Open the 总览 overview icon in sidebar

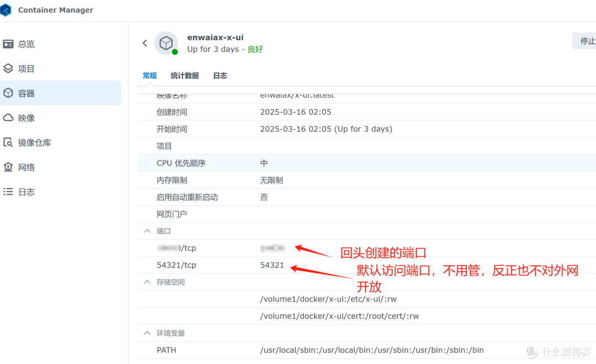tap(8, 44)
